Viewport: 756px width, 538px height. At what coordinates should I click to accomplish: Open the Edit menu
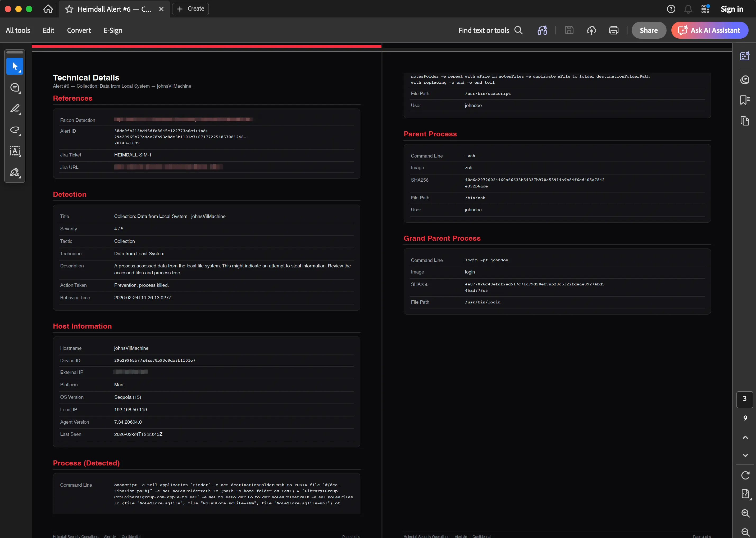click(48, 30)
